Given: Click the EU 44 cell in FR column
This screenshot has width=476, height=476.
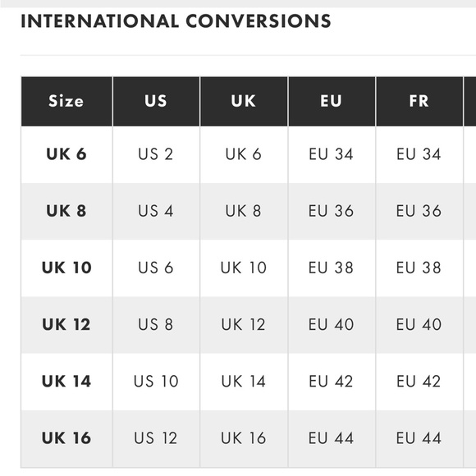Looking at the screenshot, I should (419, 438).
